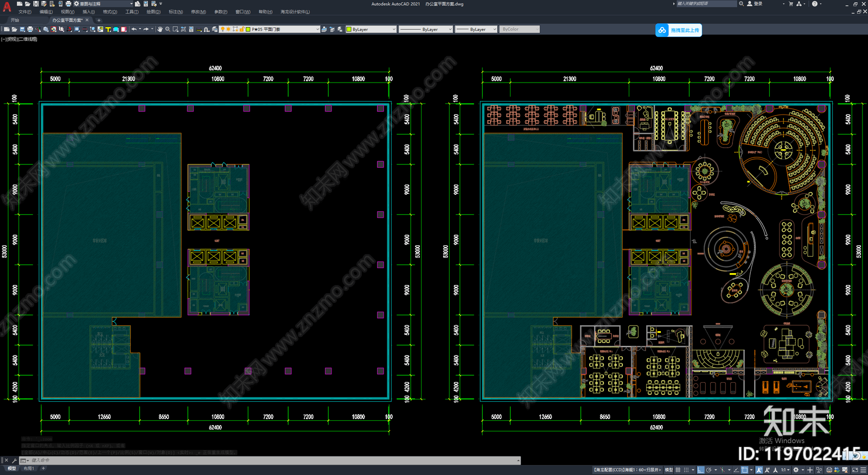Click the 模型 model space button in status bar

669,470
